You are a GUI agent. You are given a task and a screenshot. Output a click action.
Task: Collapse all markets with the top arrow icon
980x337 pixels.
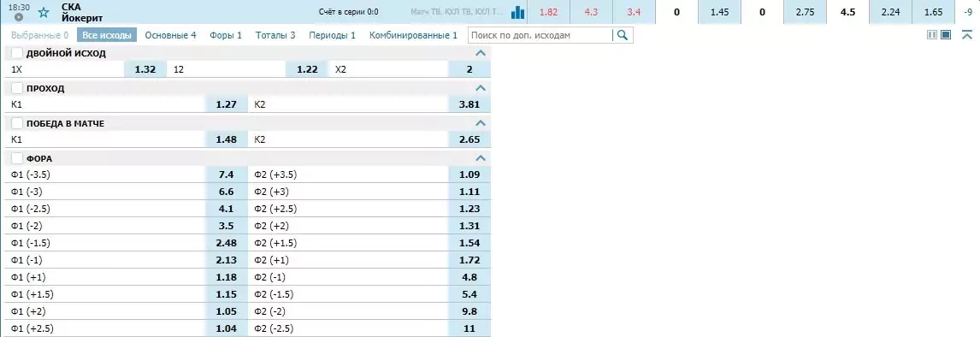click(x=966, y=35)
